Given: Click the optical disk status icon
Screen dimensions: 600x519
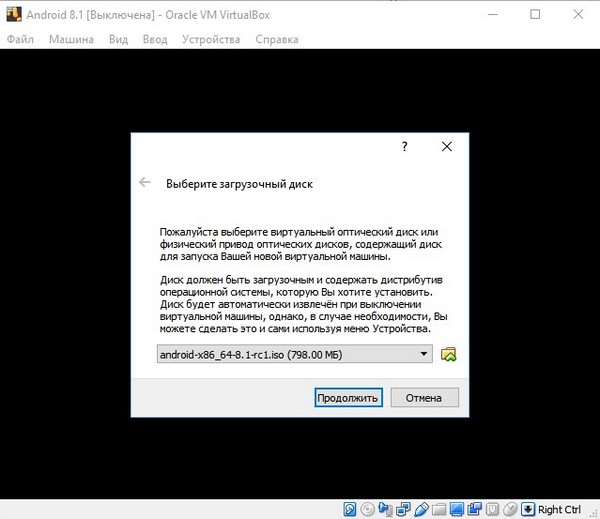Looking at the screenshot, I should coord(367,509).
